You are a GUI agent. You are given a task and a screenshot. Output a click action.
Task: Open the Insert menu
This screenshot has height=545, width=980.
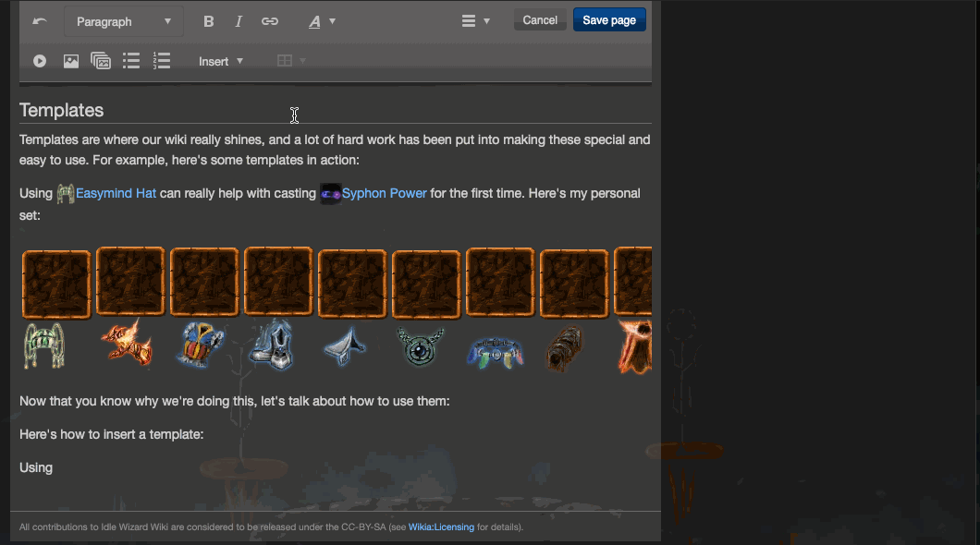pyautogui.click(x=221, y=61)
